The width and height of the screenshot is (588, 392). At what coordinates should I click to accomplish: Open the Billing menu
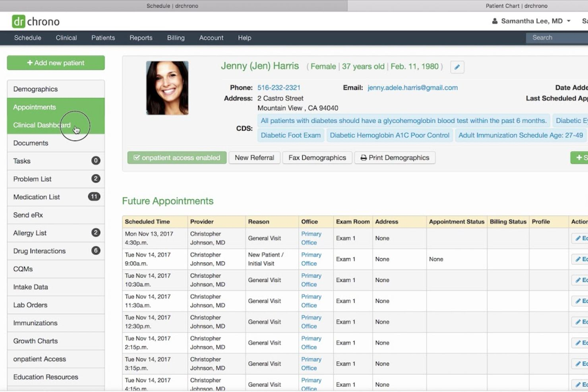pos(176,38)
